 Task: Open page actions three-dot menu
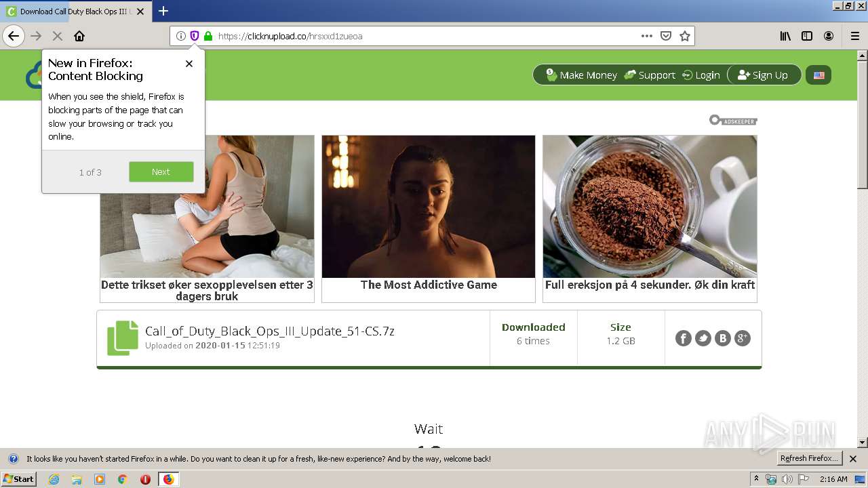pyautogui.click(x=647, y=36)
